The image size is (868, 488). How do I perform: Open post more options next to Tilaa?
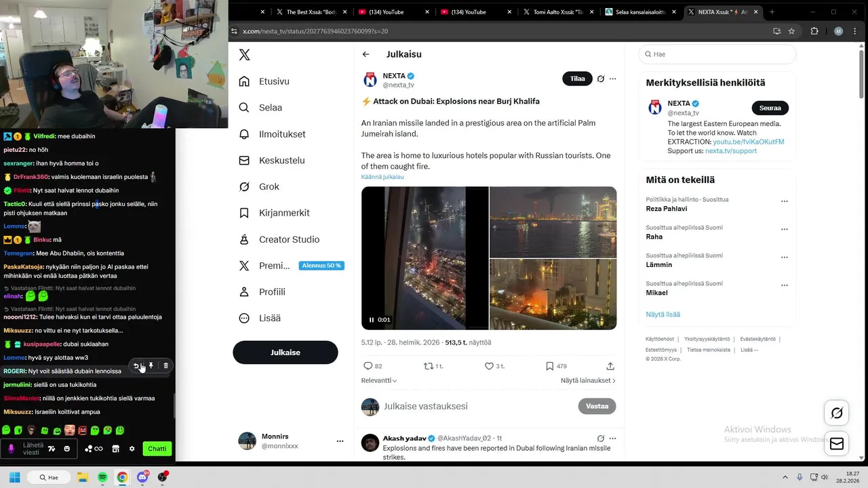point(613,79)
